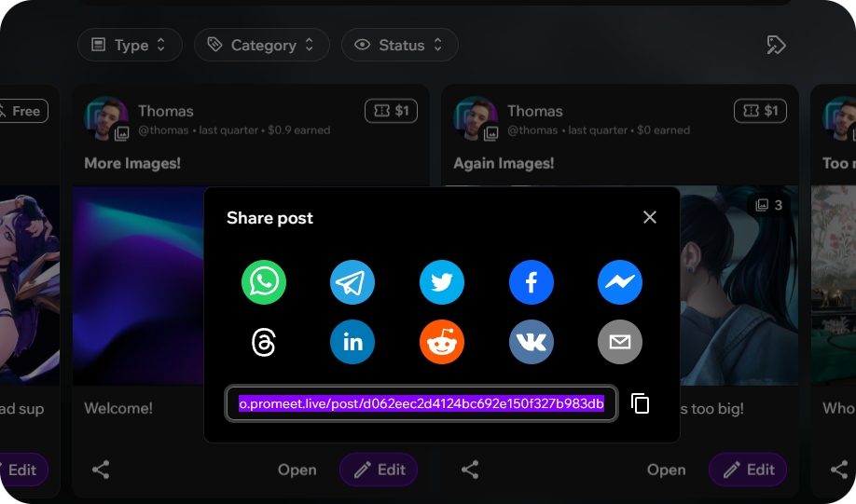Share post by email icon
The image size is (856, 504).
620,343
